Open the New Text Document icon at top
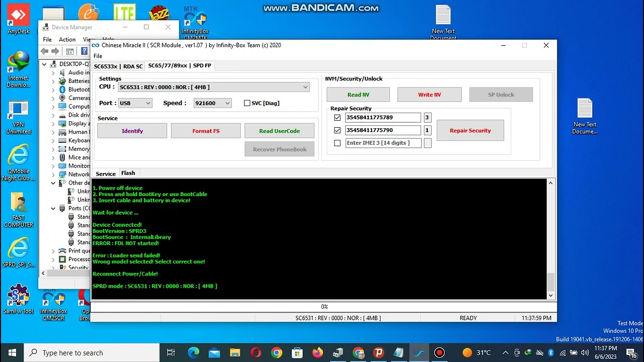This screenshot has height=362, width=644. pyautogui.click(x=443, y=23)
